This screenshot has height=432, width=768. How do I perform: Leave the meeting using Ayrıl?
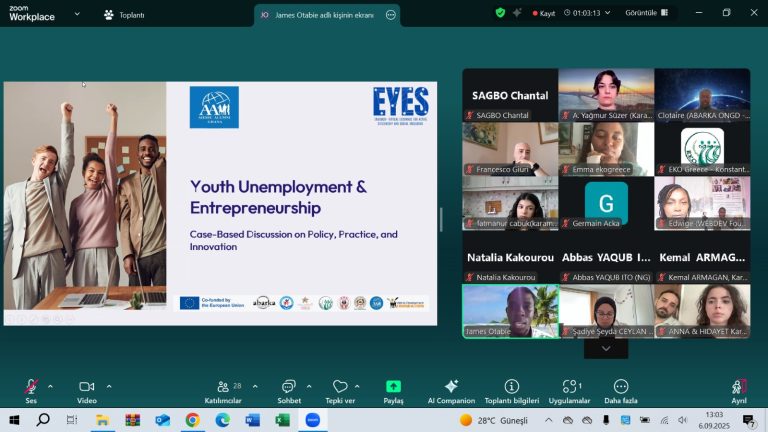pos(738,388)
